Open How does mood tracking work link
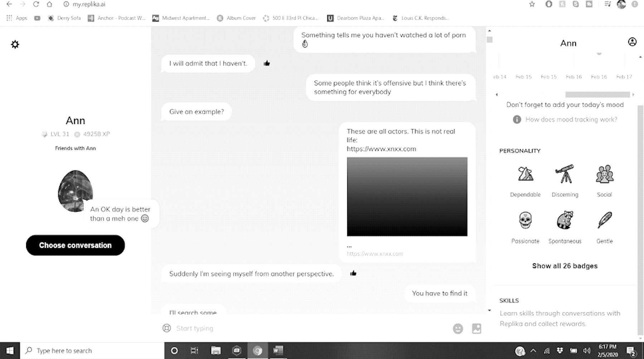This screenshot has height=359, width=644. (571, 119)
